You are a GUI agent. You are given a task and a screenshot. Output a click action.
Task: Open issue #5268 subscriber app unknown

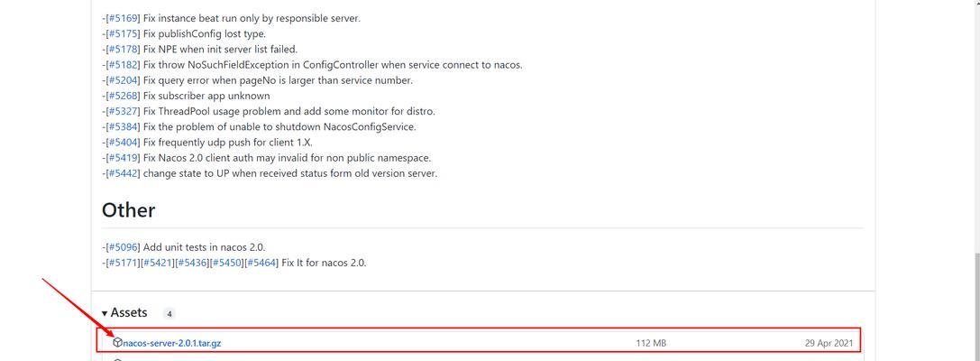point(123,96)
